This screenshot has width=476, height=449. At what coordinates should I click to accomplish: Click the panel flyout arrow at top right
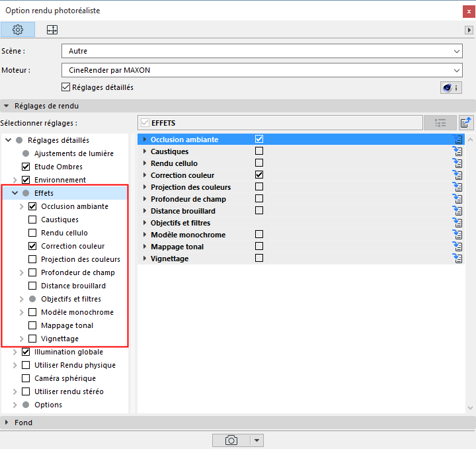(x=469, y=30)
